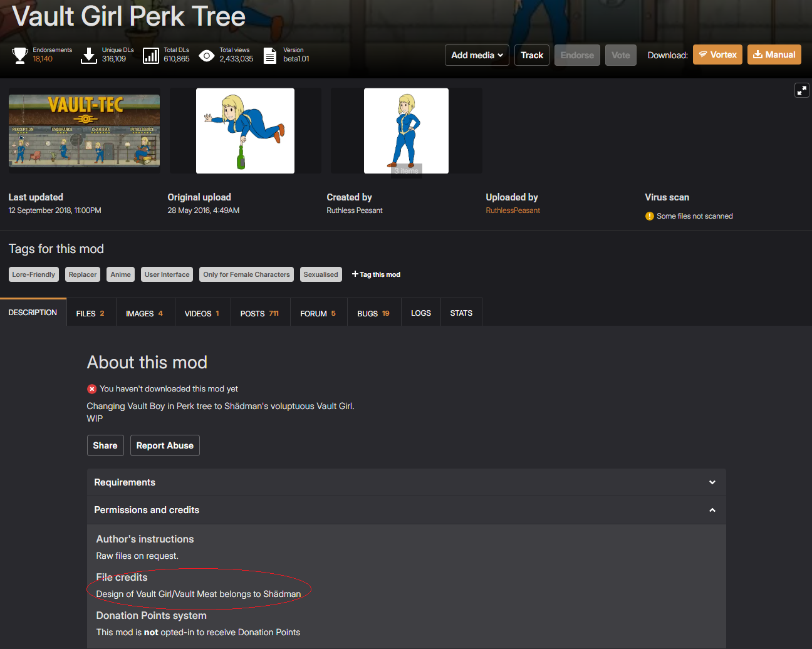Click the Unique DLs download icon

[x=89, y=56]
